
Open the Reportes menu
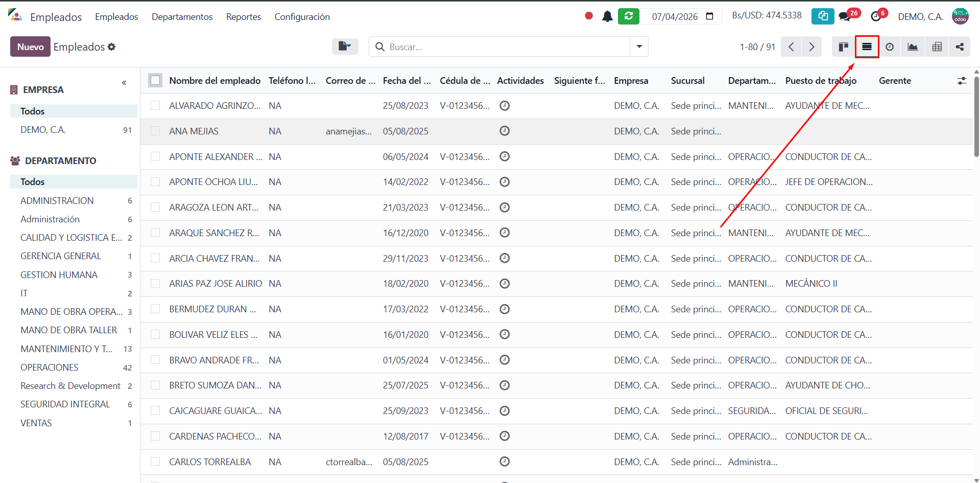pos(243,17)
